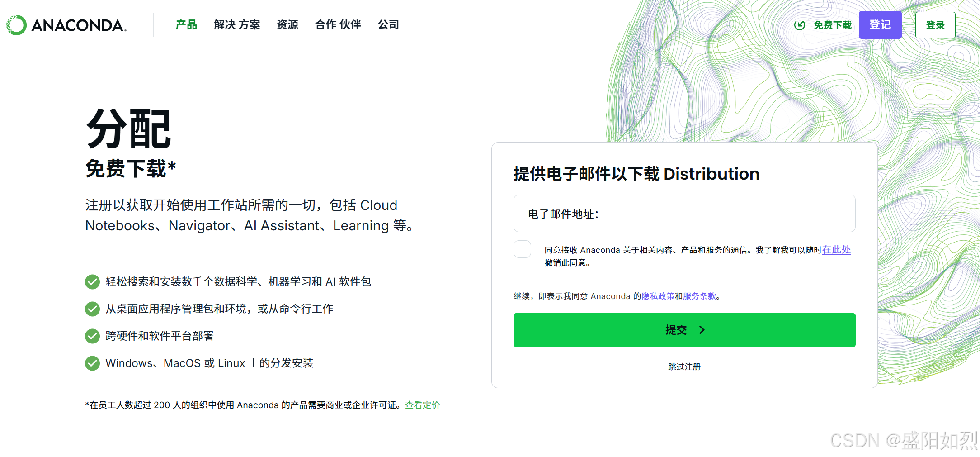Tick the consent checkbox for Anaconda communications
Image resolution: width=980 pixels, height=457 pixels.
click(522, 249)
